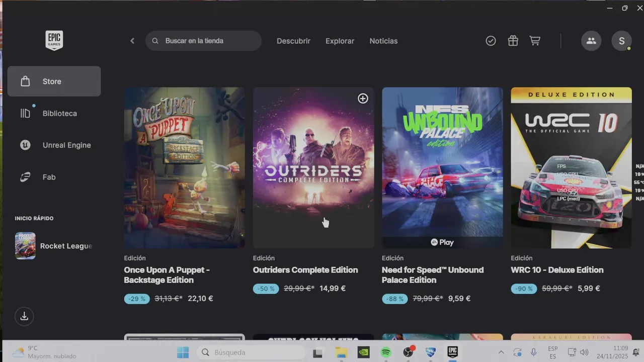Image resolution: width=644 pixels, height=362 pixels.
Task: Go back using the left chevron arrow
Action: click(x=132, y=41)
